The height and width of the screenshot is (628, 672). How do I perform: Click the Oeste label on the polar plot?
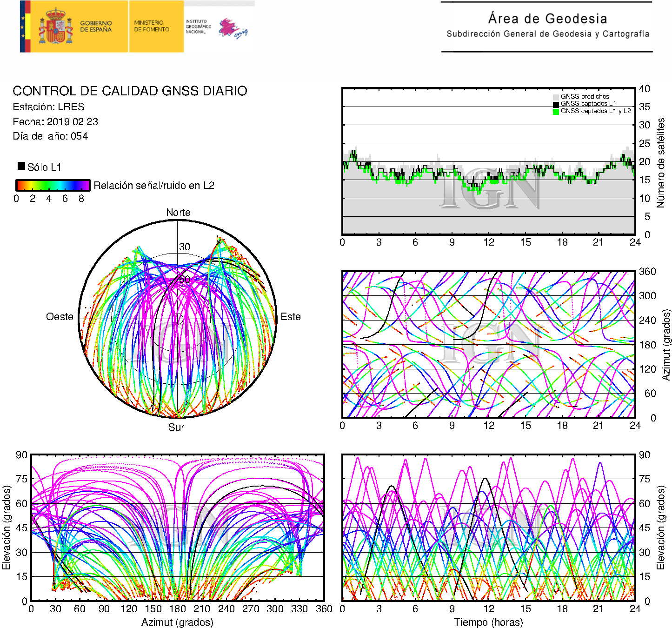(60, 317)
